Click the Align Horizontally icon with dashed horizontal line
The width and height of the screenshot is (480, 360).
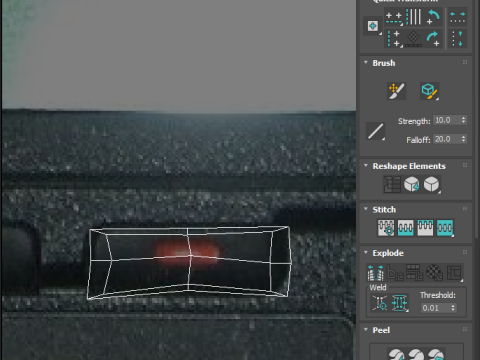pyautogui.click(x=394, y=17)
